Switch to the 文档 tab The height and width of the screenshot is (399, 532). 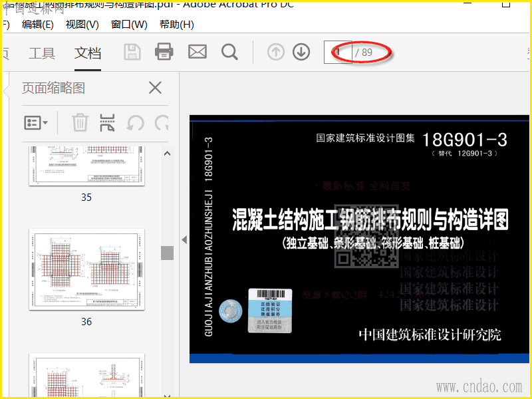pos(88,53)
